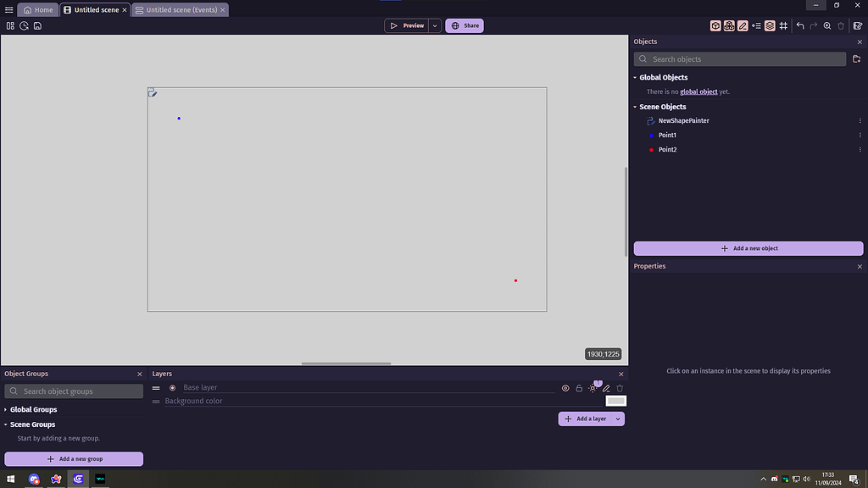Open Base layer lighting effects icon
868x488 pixels.
click(593, 388)
